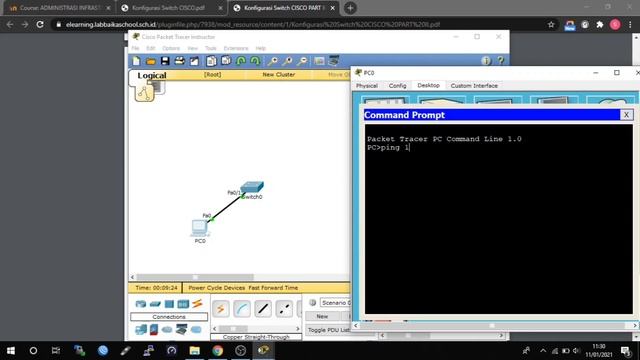Image resolution: width=640 pixels, height=360 pixels.
Task: Open the Drawing Palette icon
Action: pos(319,61)
